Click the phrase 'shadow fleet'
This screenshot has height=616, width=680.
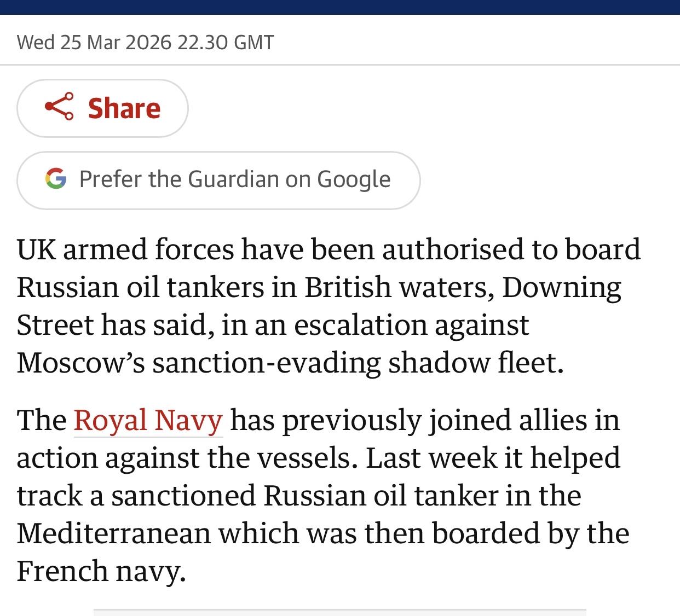(x=475, y=363)
